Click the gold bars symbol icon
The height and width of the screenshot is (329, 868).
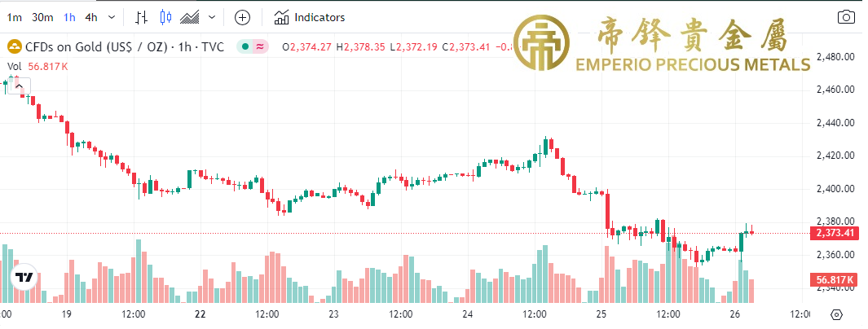tap(14, 46)
